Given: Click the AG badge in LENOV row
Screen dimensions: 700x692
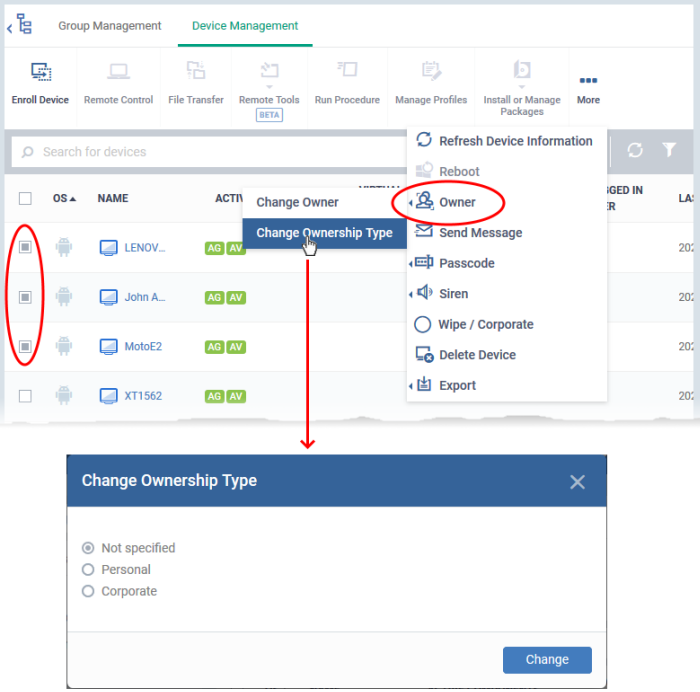Looking at the screenshot, I should (214, 248).
